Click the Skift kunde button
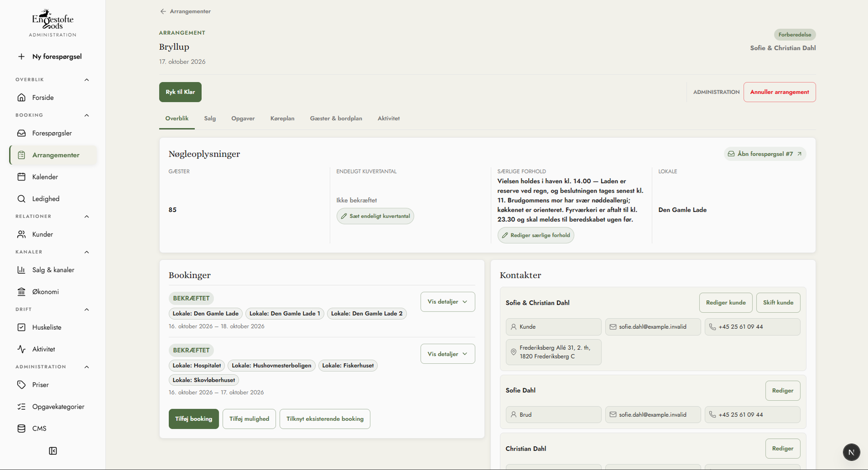The height and width of the screenshot is (470, 868). coord(778,302)
